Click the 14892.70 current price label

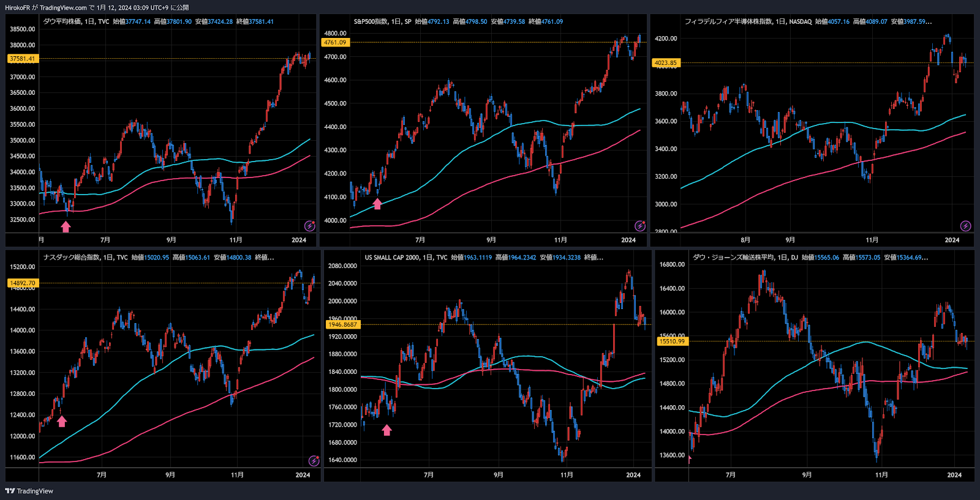[23, 283]
